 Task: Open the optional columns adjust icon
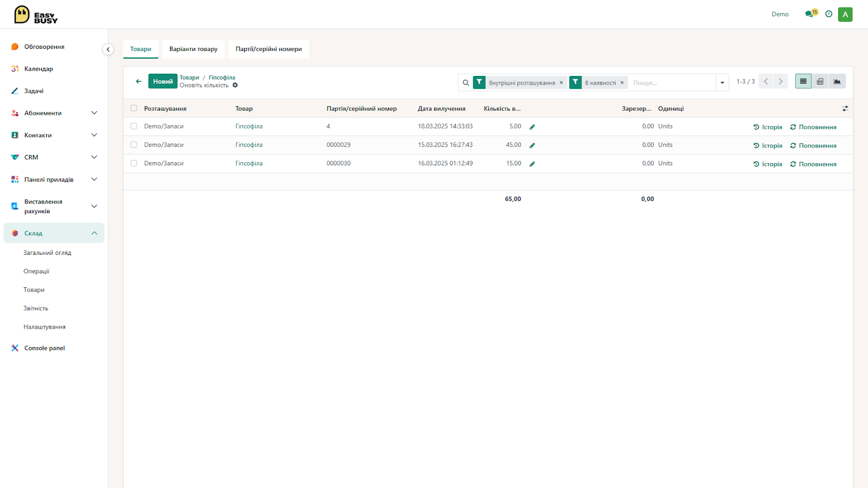(845, 108)
